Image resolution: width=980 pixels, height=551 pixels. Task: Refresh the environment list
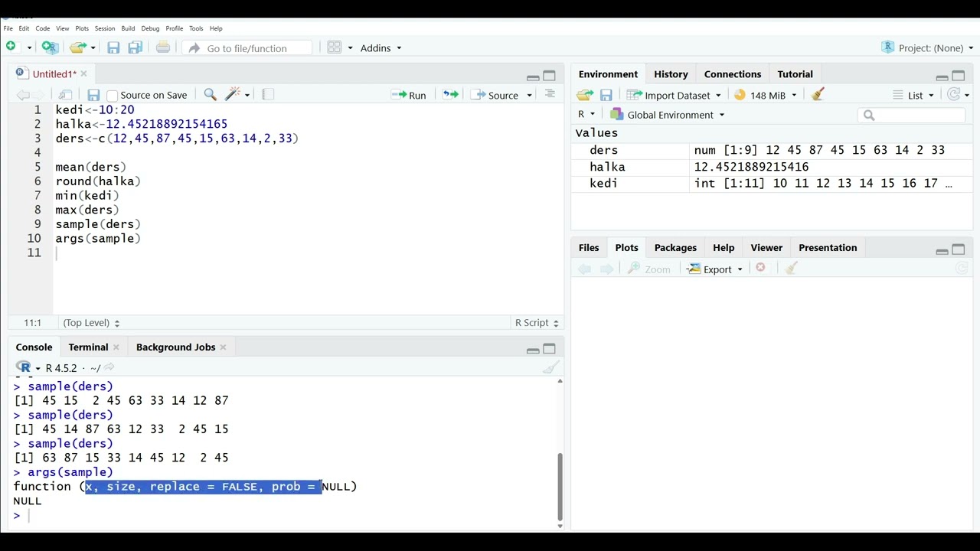(x=953, y=95)
